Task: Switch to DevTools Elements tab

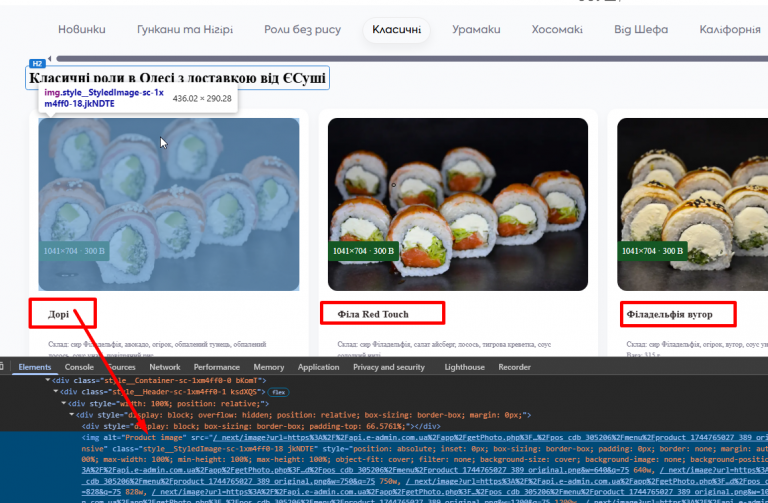Action: (x=35, y=367)
